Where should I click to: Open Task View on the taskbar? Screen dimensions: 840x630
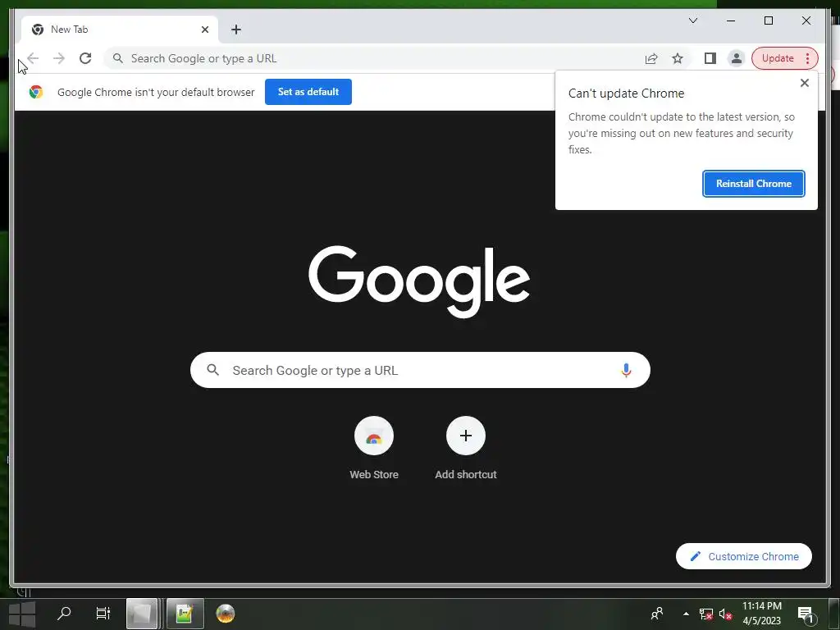[x=103, y=614]
